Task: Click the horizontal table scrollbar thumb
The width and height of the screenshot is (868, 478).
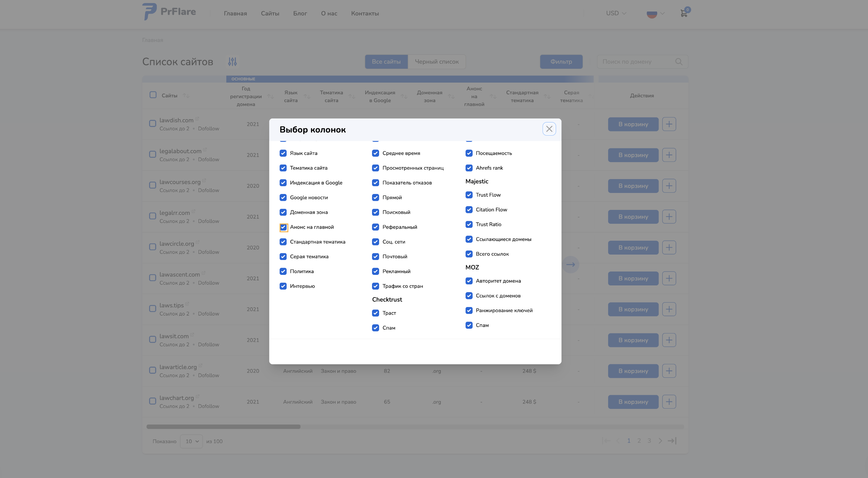Action: (x=223, y=427)
